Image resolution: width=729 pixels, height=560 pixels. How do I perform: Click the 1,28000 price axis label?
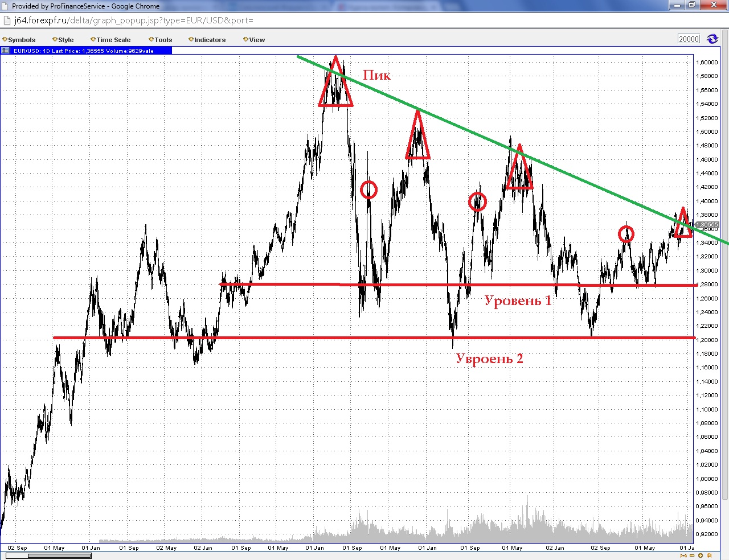pos(707,285)
